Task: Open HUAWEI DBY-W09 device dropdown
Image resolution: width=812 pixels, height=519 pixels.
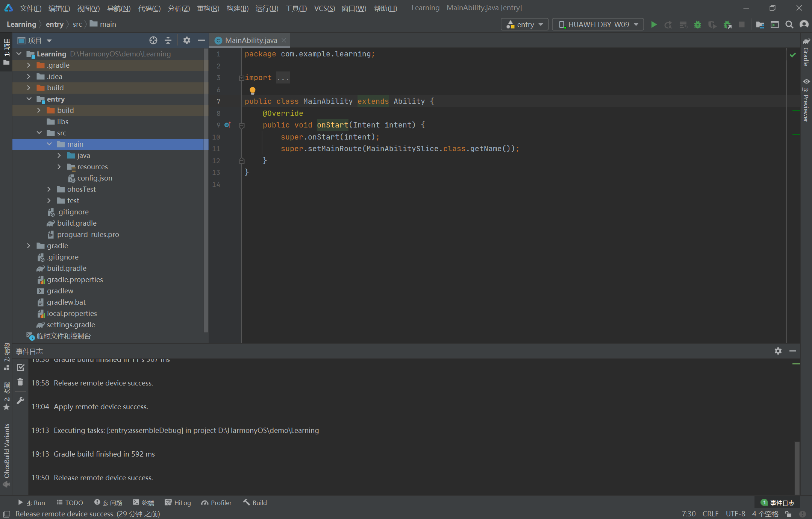Action: pos(598,24)
